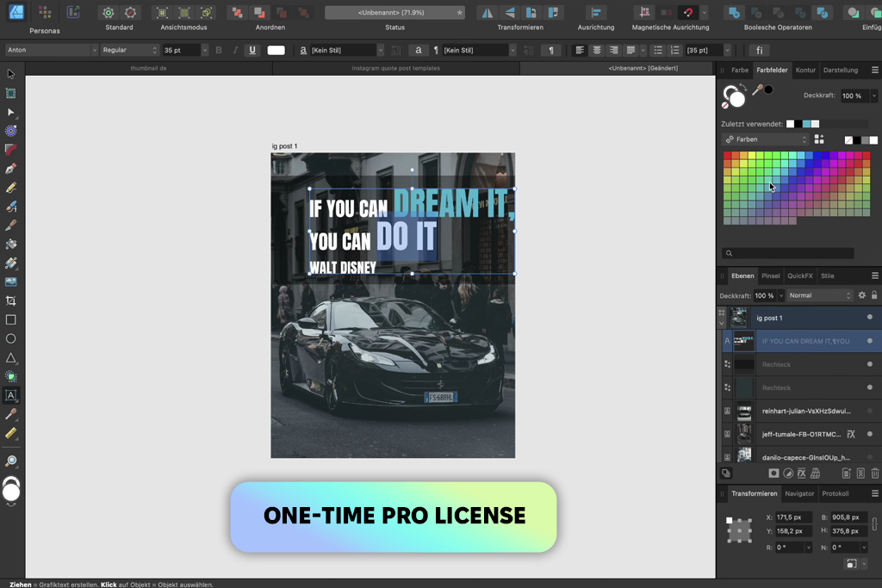Open the 35 pt font size dropdown
The width and height of the screenshot is (882, 588).
click(x=204, y=50)
